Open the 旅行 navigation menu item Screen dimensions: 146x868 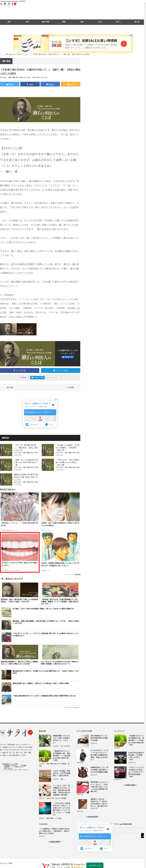pyautogui.click(x=27, y=22)
